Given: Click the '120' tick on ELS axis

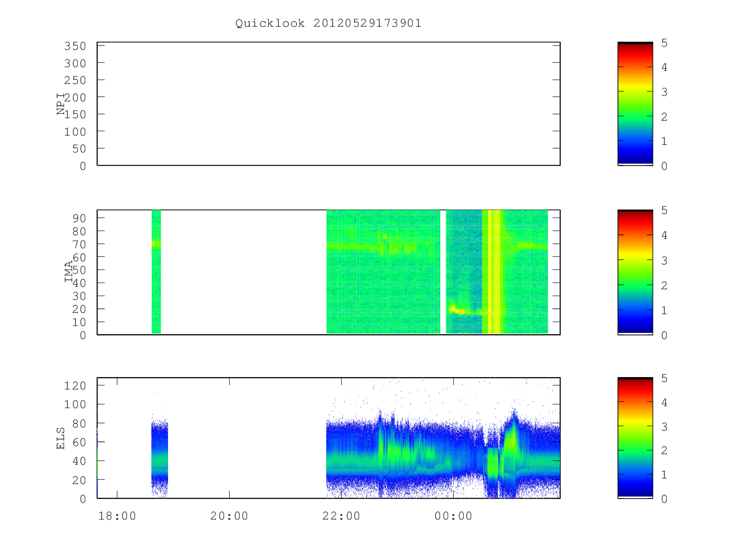Looking at the screenshot, I should point(75,385).
